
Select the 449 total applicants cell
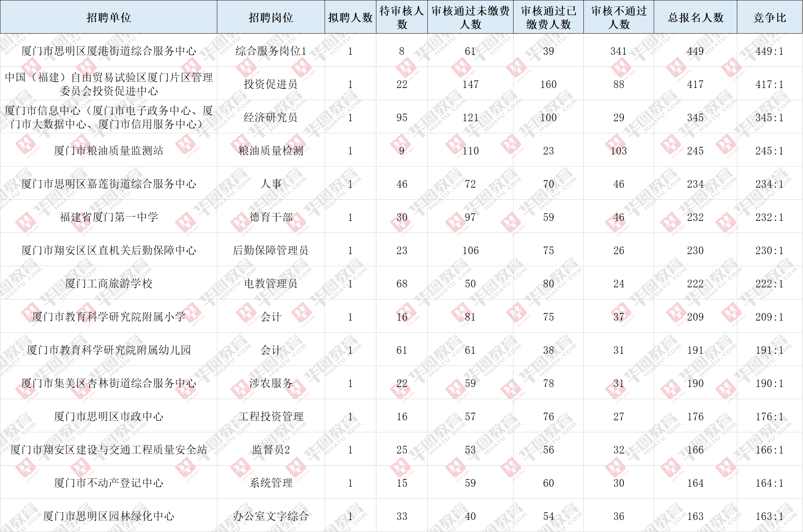695,50
